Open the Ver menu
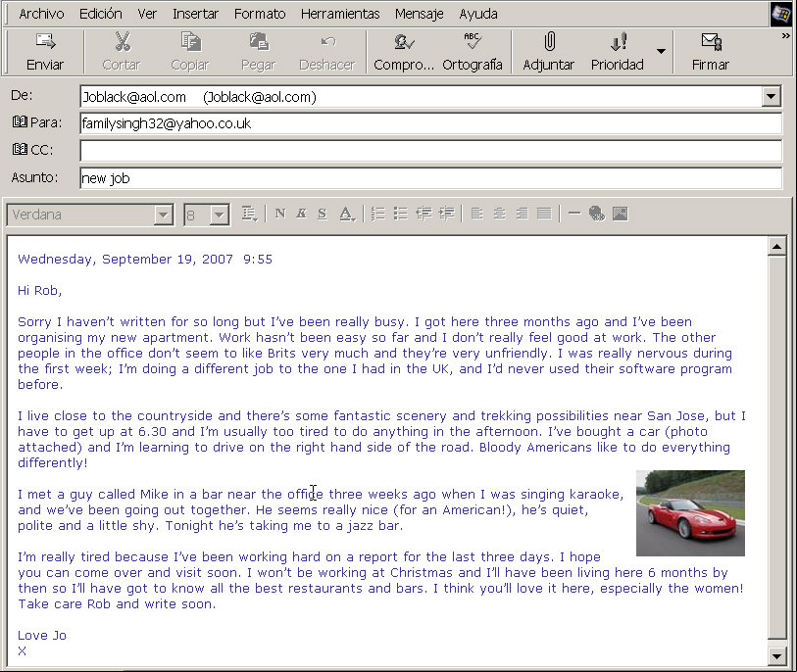This screenshot has height=672, width=797. [147, 14]
